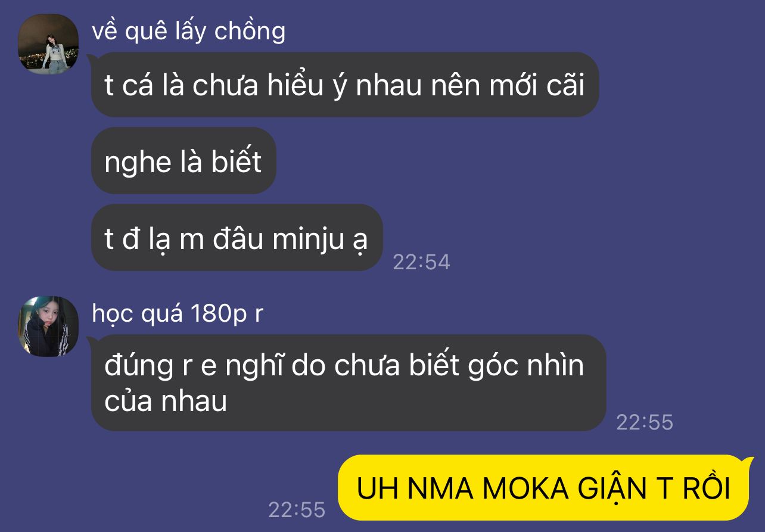Viewport: 765px width, 532px height.
Task: Select sender name về quê lấy chồng
Action: [x=189, y=31]
